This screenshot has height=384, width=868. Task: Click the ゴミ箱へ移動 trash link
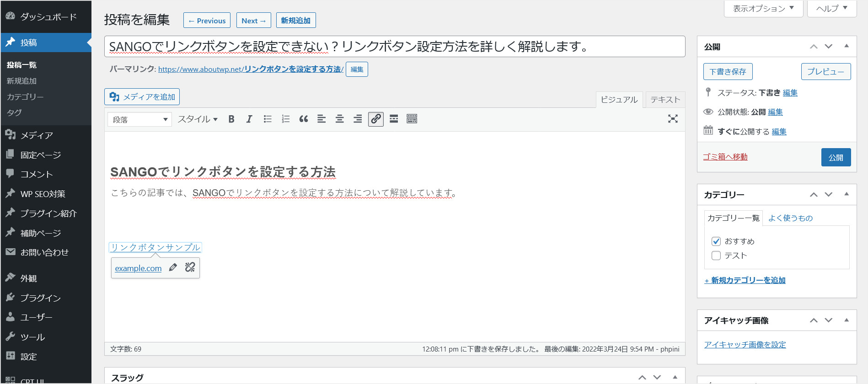pos(725,157)
